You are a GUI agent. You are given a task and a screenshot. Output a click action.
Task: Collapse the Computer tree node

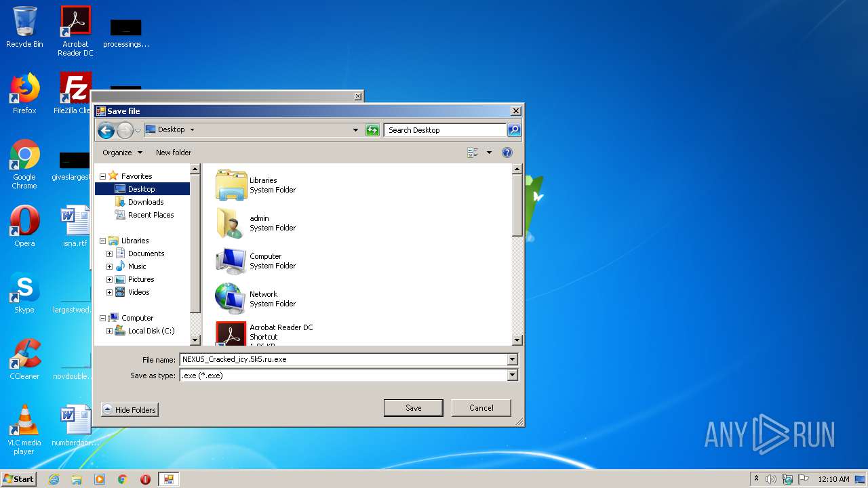(102, 318)
